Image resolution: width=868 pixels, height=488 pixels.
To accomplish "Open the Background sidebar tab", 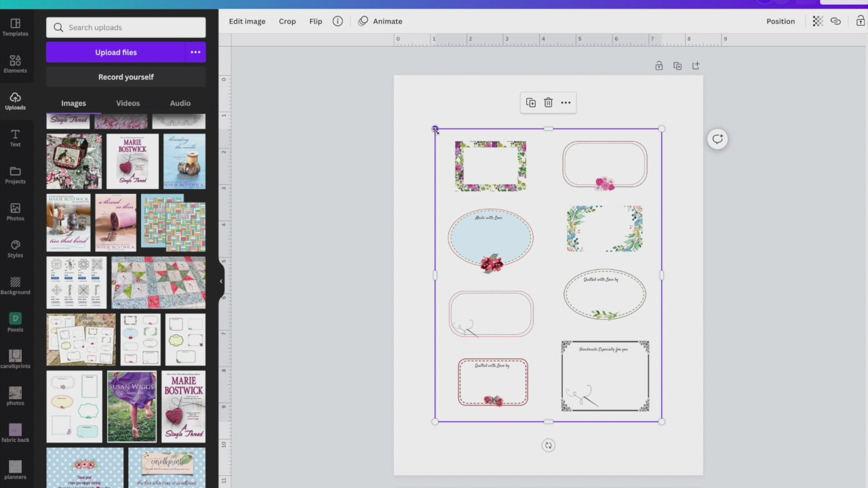I will pos(15,286).
